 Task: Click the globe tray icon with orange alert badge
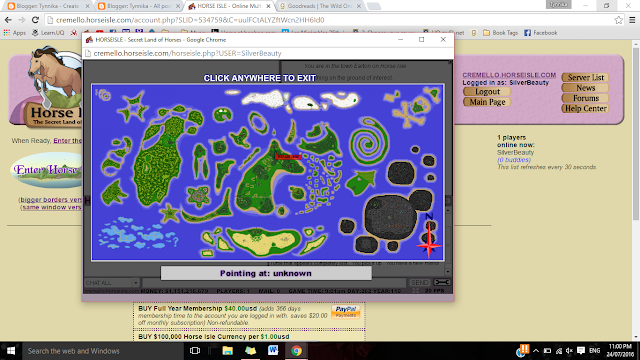tap(522, 351)
